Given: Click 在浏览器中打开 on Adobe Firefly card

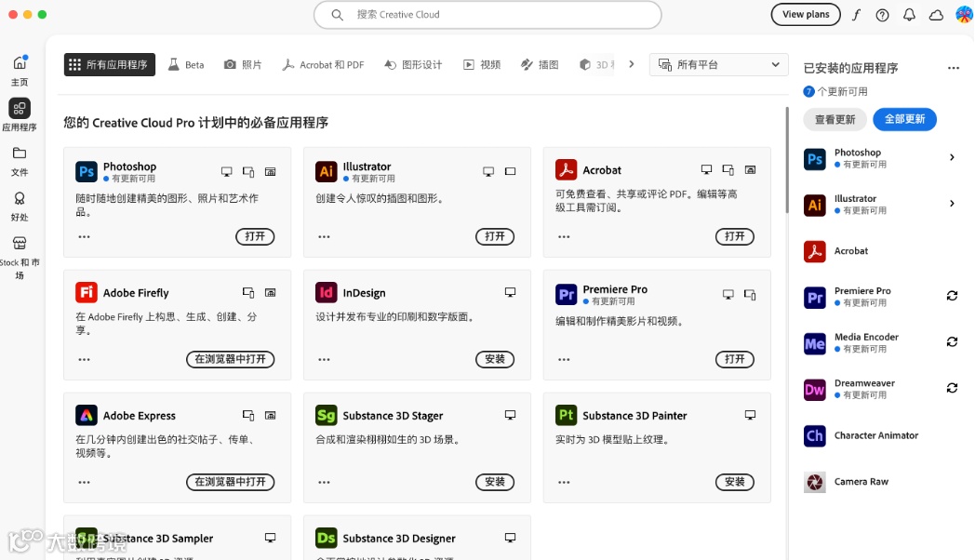Looking at the screenshot, I should (231, 359).
